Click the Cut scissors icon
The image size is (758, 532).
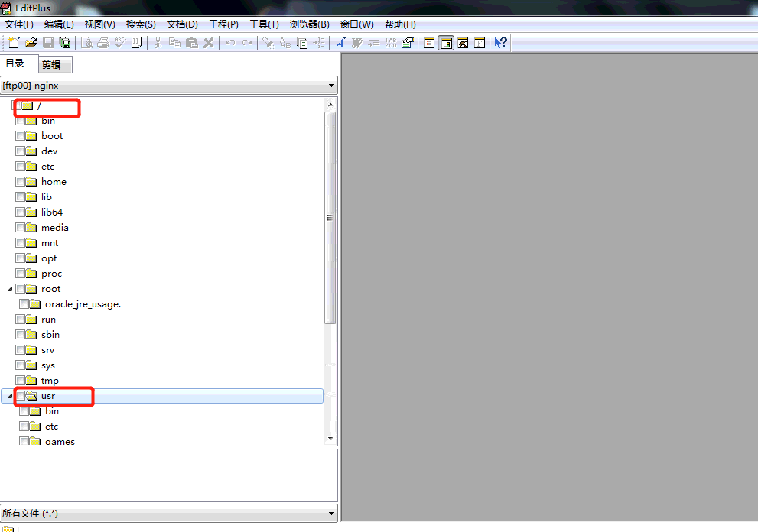click(158, 43)
